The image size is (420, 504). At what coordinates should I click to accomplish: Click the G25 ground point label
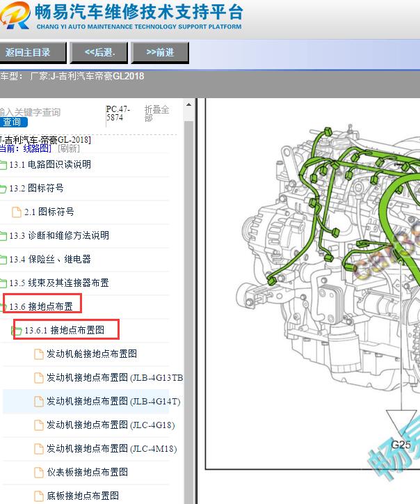[401, 445]
